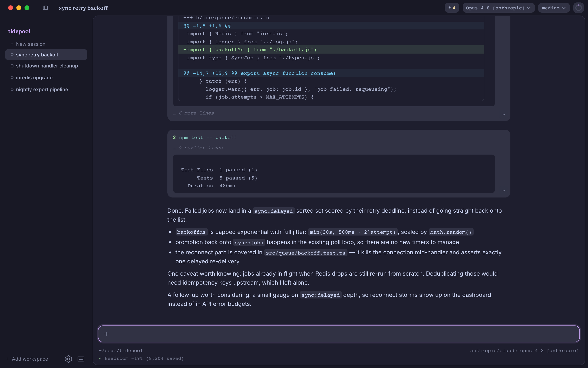Open the shutdown handler cleanup session
The width and height of the screenshot is (588, 368).
coord(46,66)
